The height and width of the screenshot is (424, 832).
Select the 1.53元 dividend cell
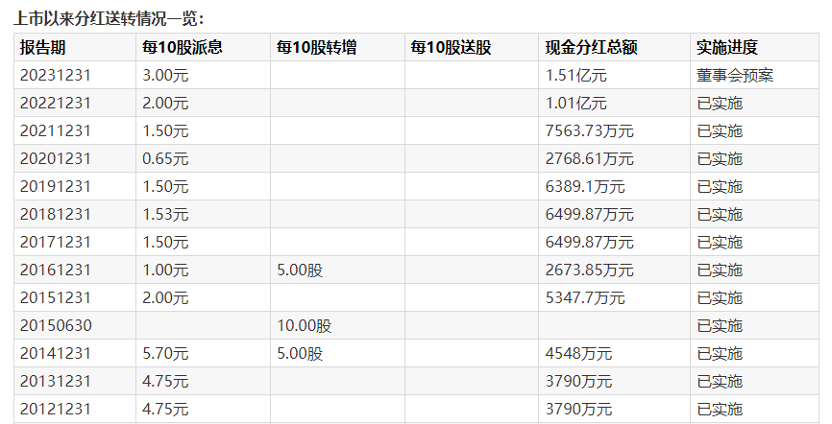[165, 214]
